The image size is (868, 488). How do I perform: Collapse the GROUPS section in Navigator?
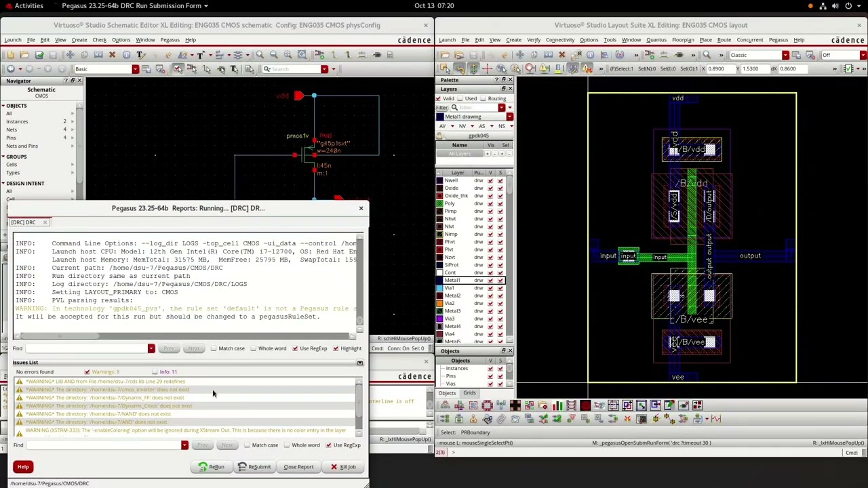[3, 157]
